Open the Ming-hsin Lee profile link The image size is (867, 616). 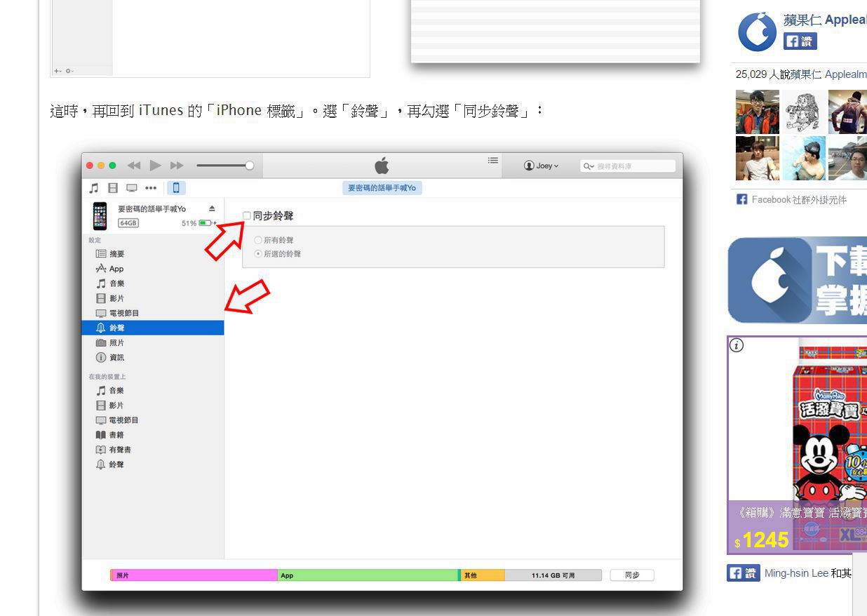pyautogui.click(x=796, y=573)
